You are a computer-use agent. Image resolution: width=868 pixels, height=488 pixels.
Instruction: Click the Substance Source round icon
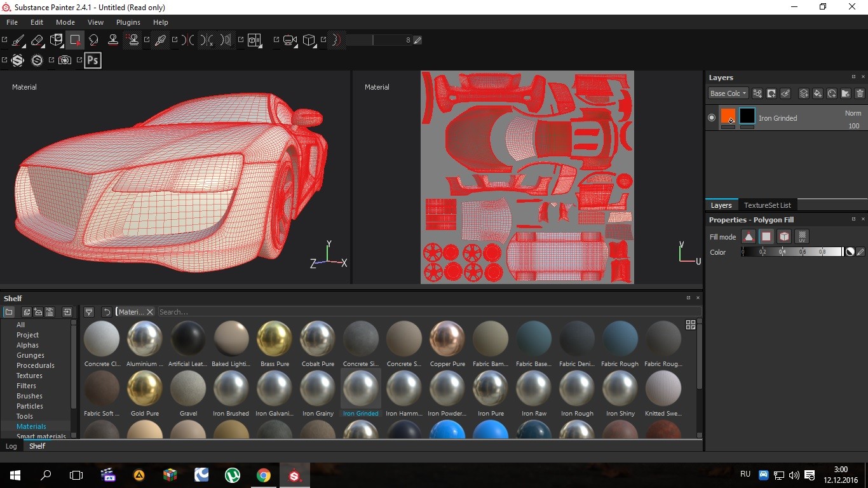tap(37, 60)
